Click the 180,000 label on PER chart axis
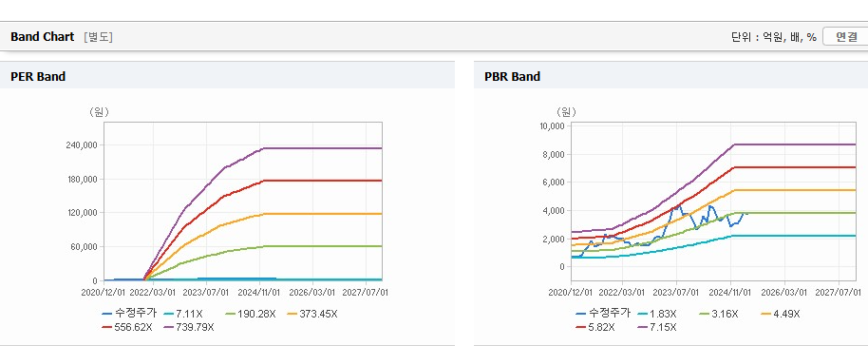 coord(82,179)
